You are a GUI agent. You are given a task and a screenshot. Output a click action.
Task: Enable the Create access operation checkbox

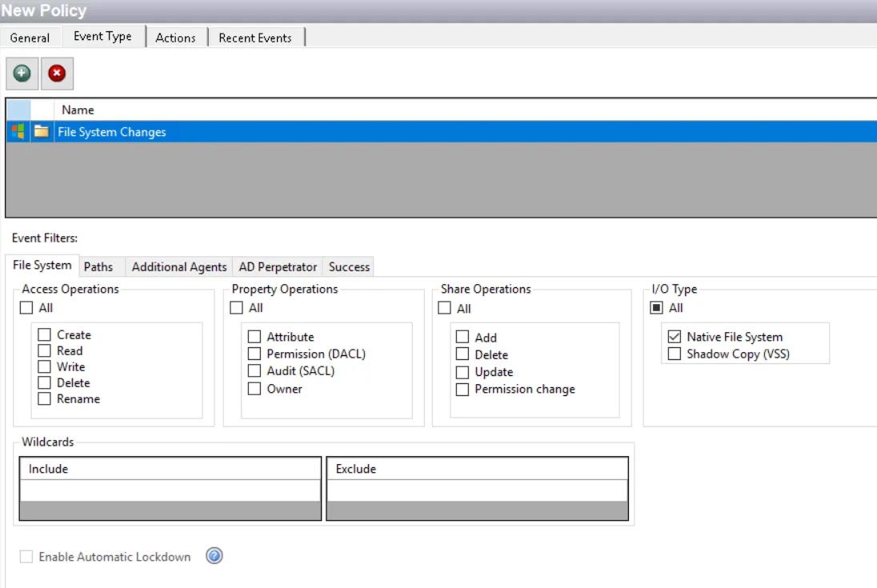pyautogui.click(x=44, y=335)
